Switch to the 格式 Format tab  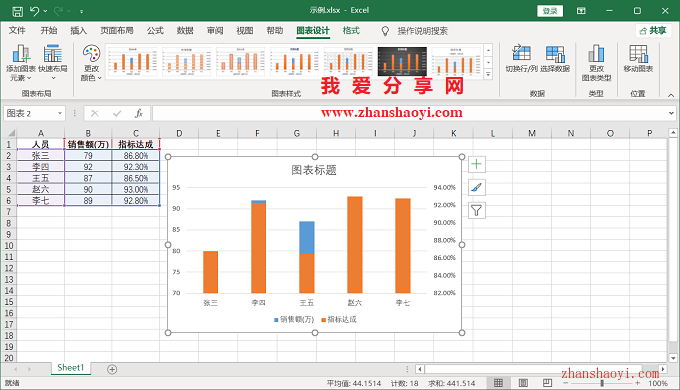click(351, 30)
